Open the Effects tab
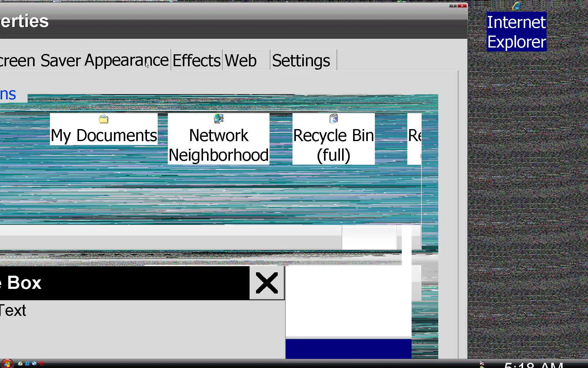588x368 pixels. point(196,60)
